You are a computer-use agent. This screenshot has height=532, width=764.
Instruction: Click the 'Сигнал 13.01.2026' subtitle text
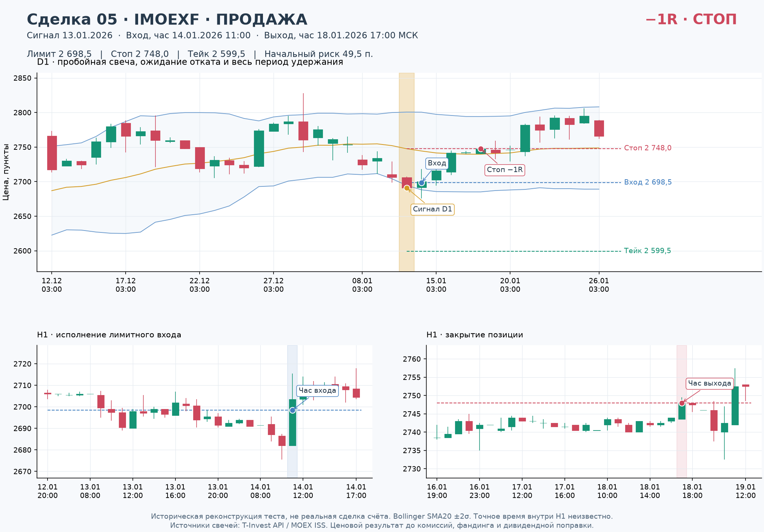click(x=70, y=35)
